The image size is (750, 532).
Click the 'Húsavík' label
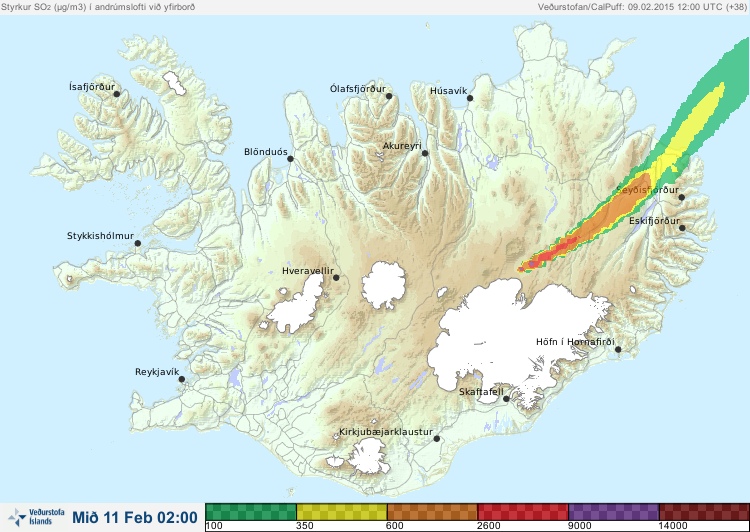tap(449, 91)
